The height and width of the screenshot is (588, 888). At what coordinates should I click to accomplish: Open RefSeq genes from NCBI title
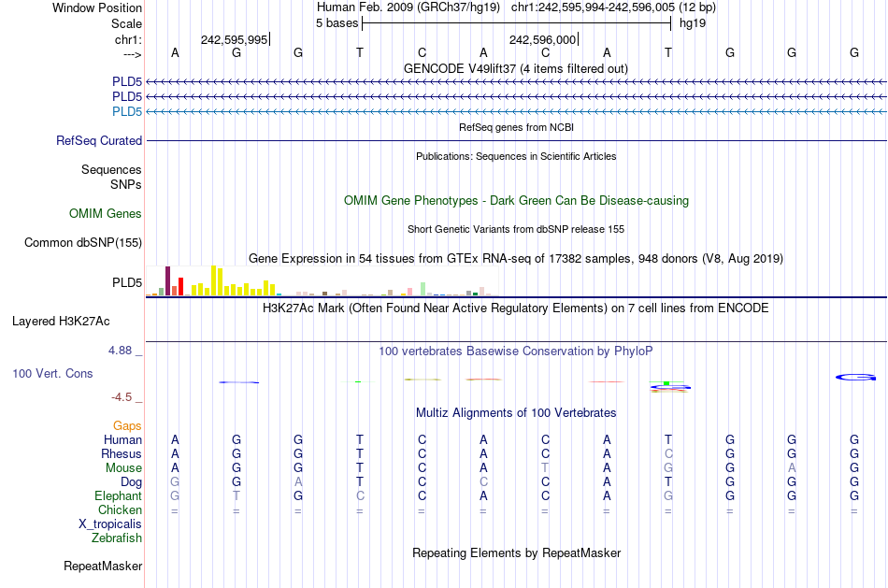point(516,127)
